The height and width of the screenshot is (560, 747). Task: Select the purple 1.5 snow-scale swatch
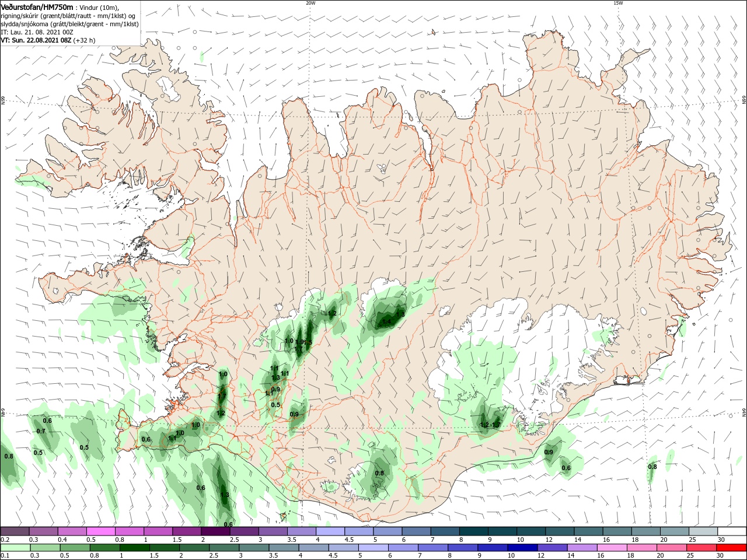pos(187,531)
